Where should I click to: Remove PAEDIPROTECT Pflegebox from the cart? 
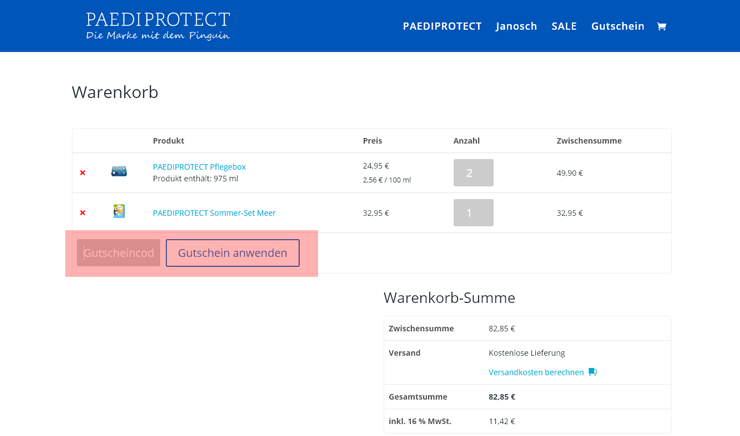click(83, 173)
